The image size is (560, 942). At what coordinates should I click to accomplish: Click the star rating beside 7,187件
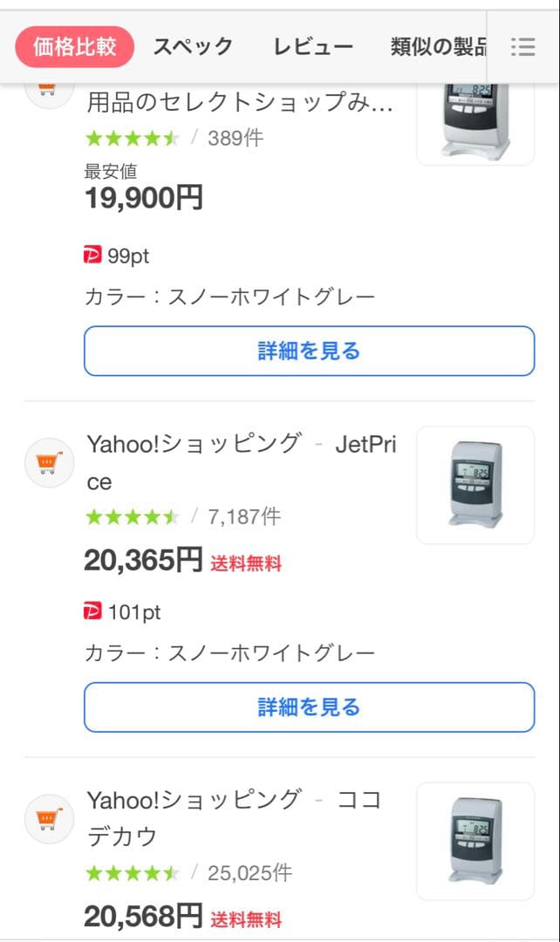click(x=131, y=516)
